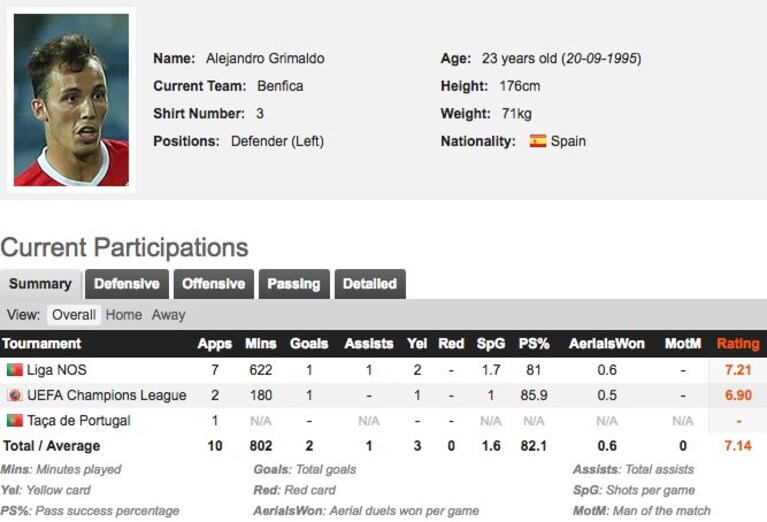The image size is (767, 522).
Task: Select the Overall view option
Action: [x=74, y=315]
